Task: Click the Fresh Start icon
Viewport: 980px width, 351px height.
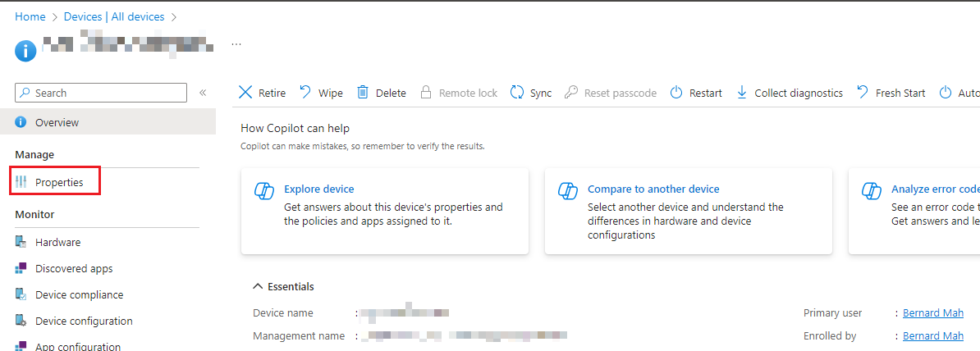Action: (863, 93)
